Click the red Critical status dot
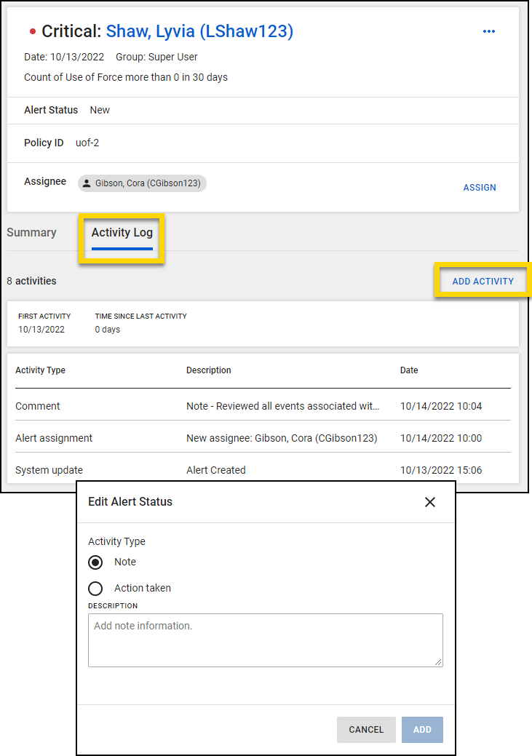Image resolution: width=532 pixels, height=756 pixels. [32, 31]
